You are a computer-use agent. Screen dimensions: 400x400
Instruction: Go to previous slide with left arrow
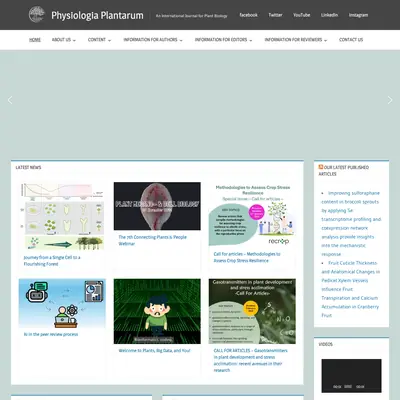click(x=10, y=100)
